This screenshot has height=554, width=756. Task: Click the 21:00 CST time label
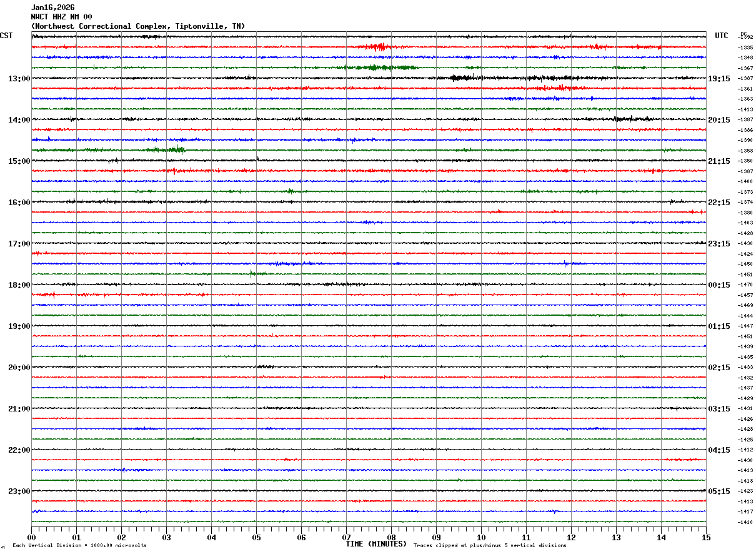pos(19,409)
